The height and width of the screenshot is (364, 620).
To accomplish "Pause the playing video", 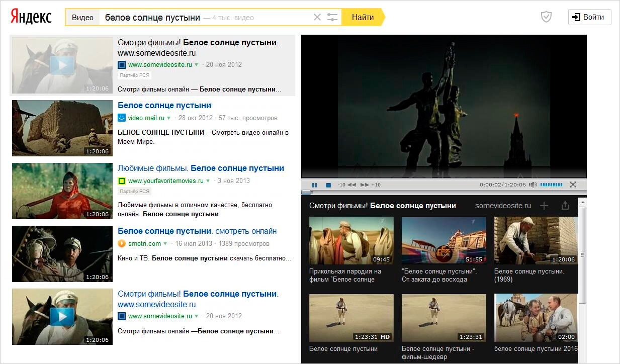I will pos(314,185).
